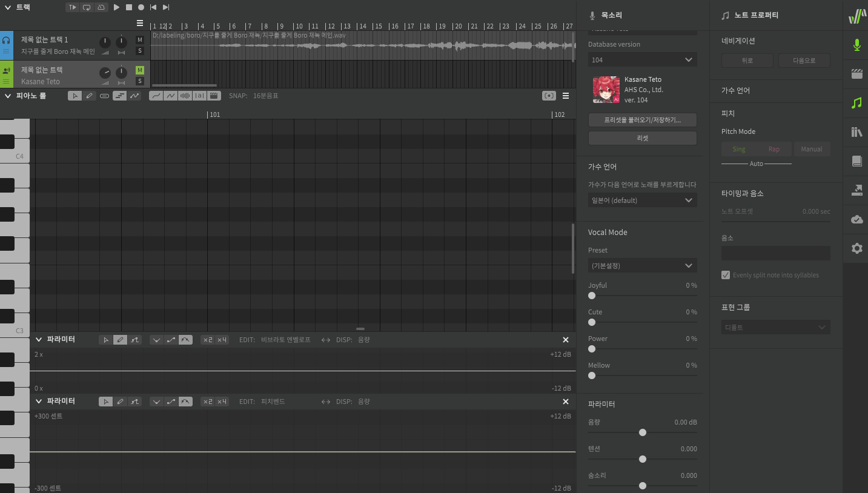The width and height of the screenshot is (868, 493).
Task: Open Settings gear in right sidebar
Action: pos(856,248)
